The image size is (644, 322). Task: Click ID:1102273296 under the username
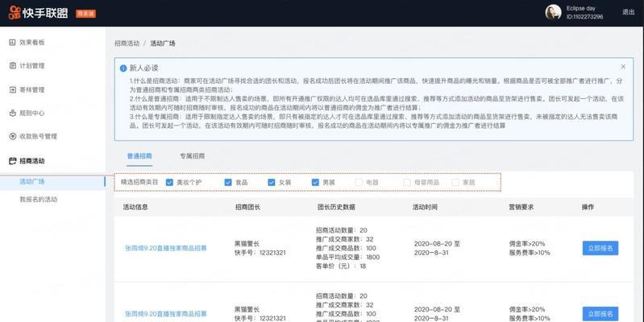click(585, 17)
